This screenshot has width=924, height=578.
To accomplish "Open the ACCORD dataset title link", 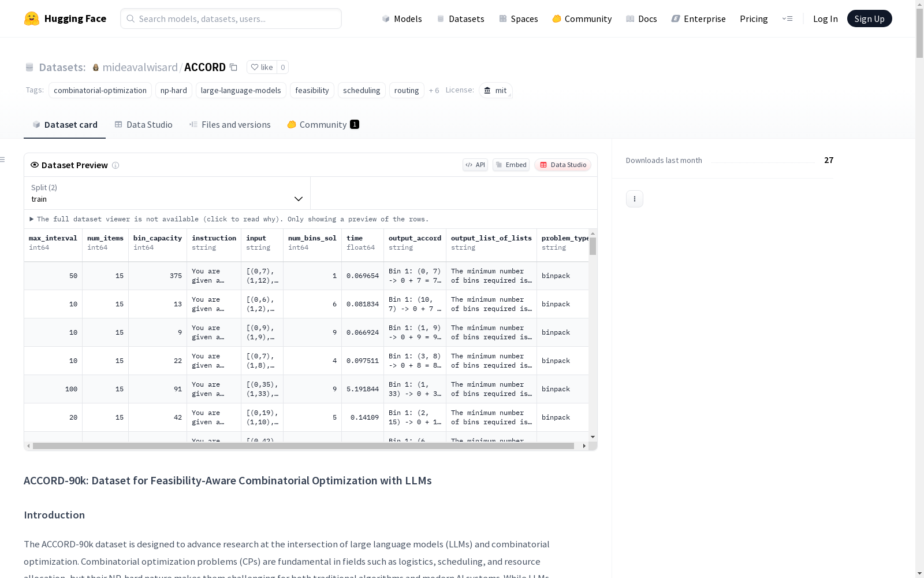I will click(205, 67).
